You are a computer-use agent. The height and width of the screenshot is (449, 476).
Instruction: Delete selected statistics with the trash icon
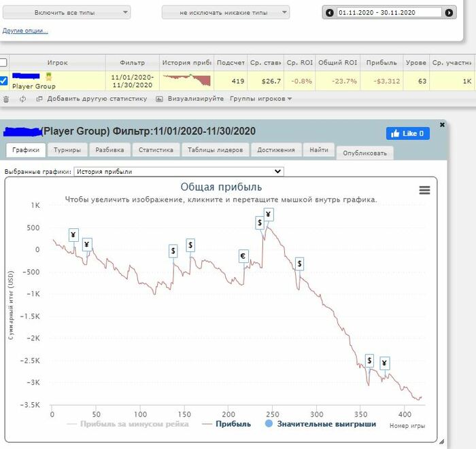tap(6, 99)
